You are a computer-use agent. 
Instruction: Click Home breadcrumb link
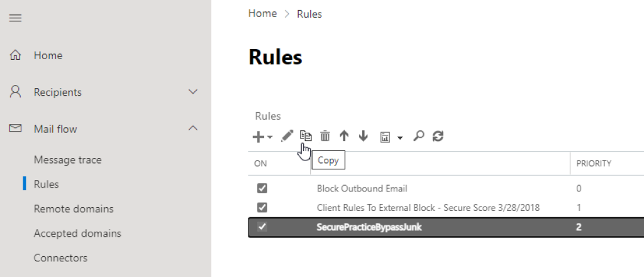(262, 13)
